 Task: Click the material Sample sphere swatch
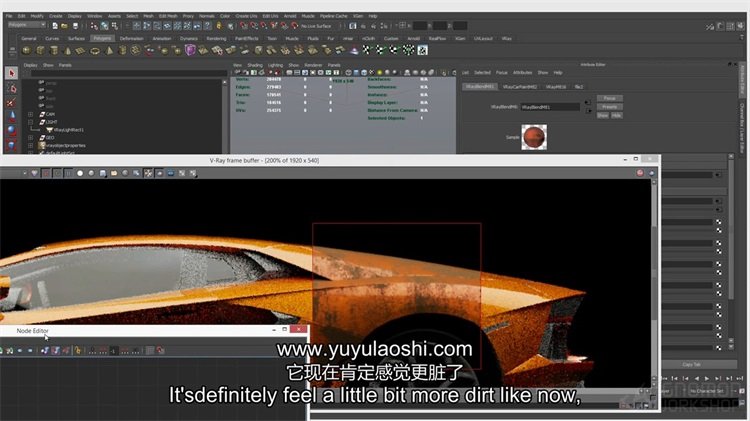click(534, 137)
